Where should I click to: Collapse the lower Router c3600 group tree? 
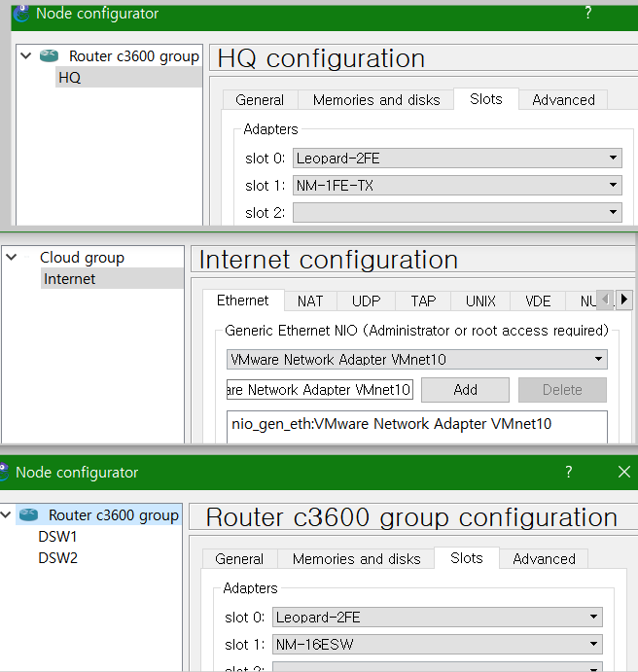pyautogui.click(x=6, y=514)
